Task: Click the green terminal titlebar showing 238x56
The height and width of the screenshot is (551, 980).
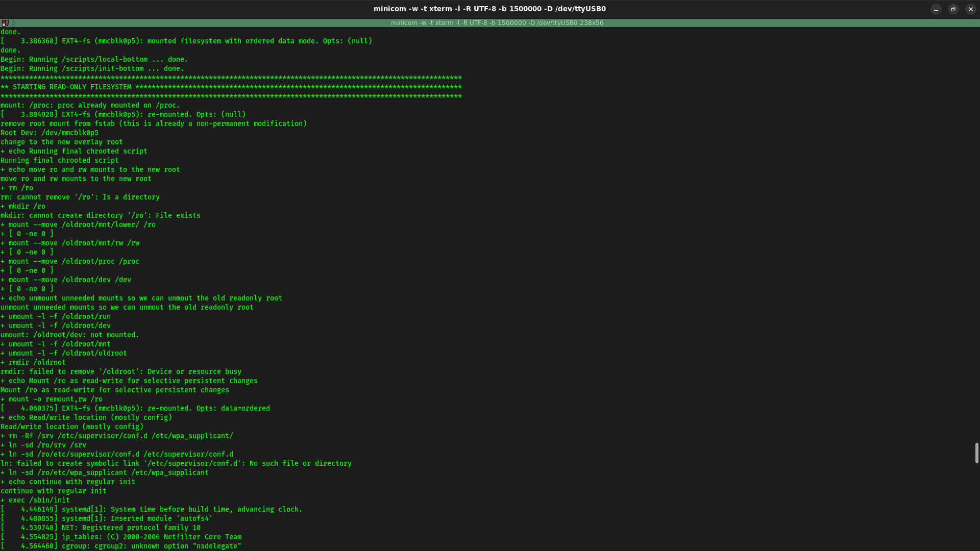Action: pyautogui.click(x=497, y=23)
